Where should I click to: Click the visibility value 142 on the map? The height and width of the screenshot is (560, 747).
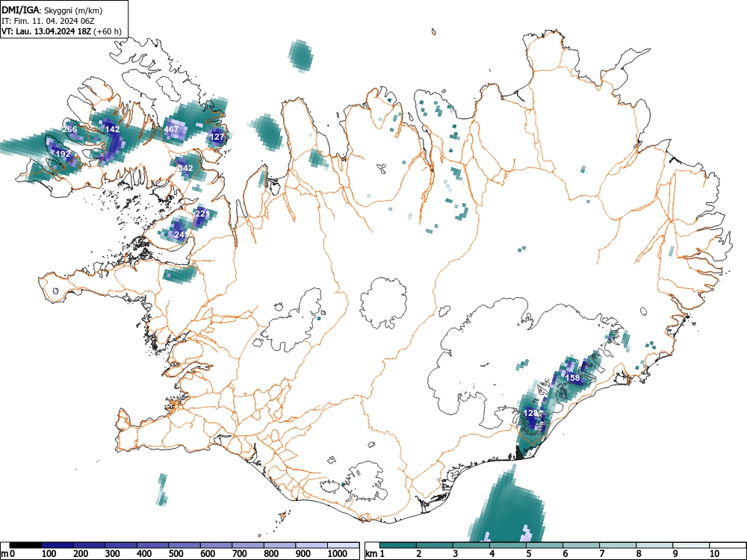pyautogui.click(x=113, y=129)
